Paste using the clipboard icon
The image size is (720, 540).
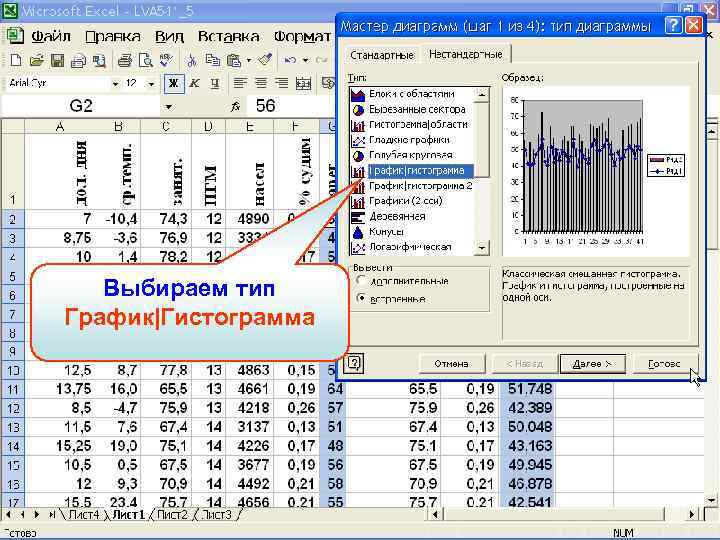234,60
